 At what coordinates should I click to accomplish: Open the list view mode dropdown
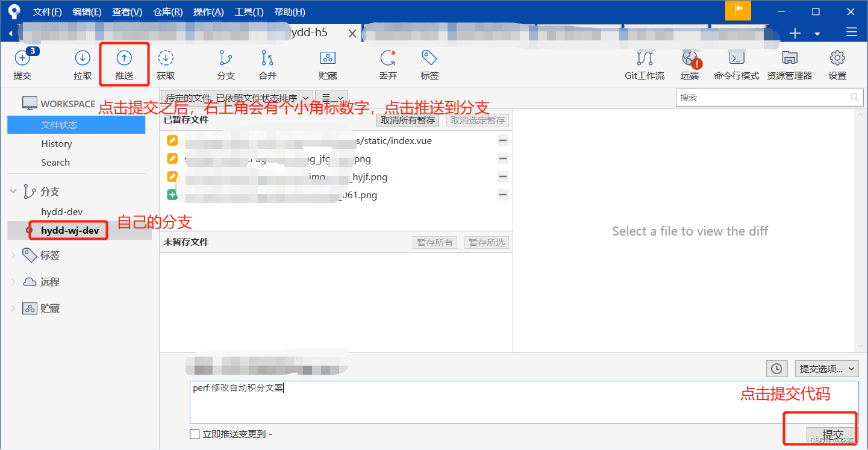[x=331, y=98]
